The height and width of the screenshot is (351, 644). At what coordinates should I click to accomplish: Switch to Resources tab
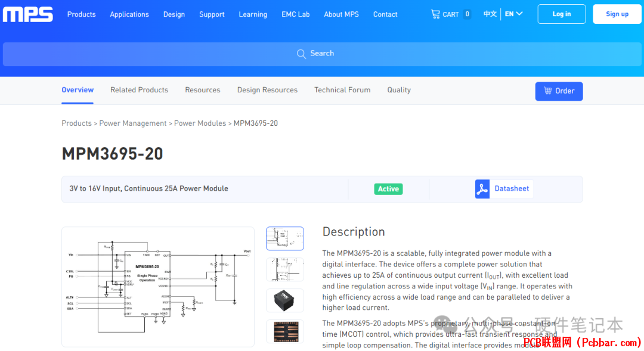point(203,90)
